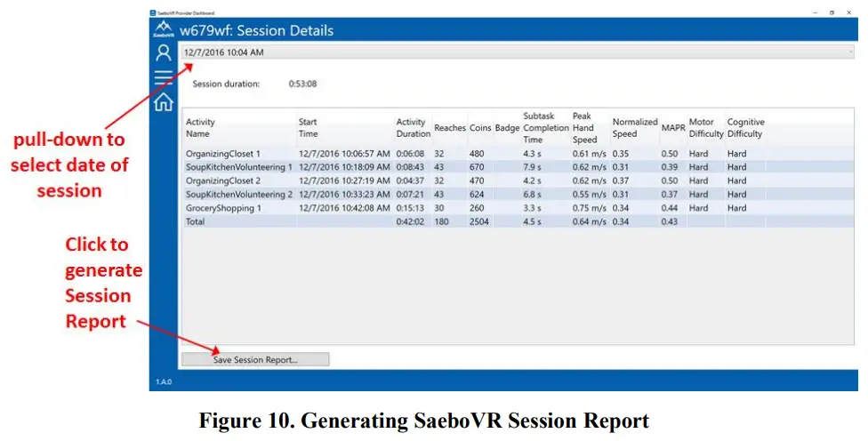The width and height of the screenshot is (868, 441).
Task: Click the MAPR column header
Action: coord(673,128)
